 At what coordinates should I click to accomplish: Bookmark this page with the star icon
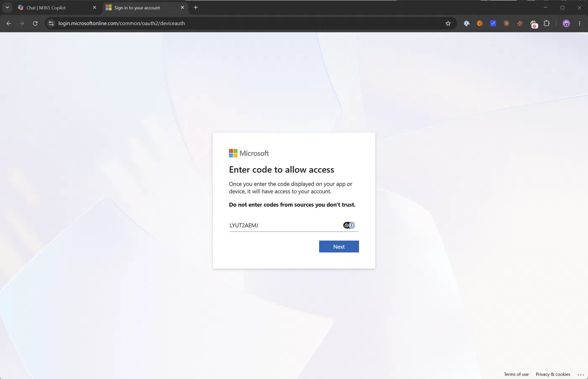[448, 24]
